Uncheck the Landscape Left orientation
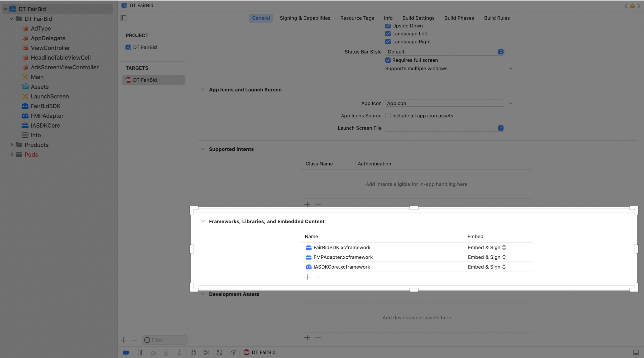644x358 pixels. coord(388,33)
